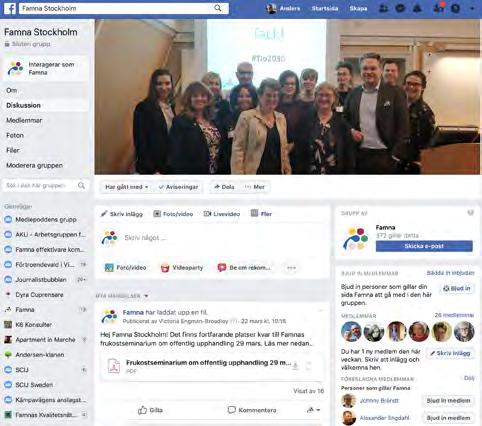Open the friend requests icon
The height and width of the screenshot is (426, 482).
coord(383,8)
